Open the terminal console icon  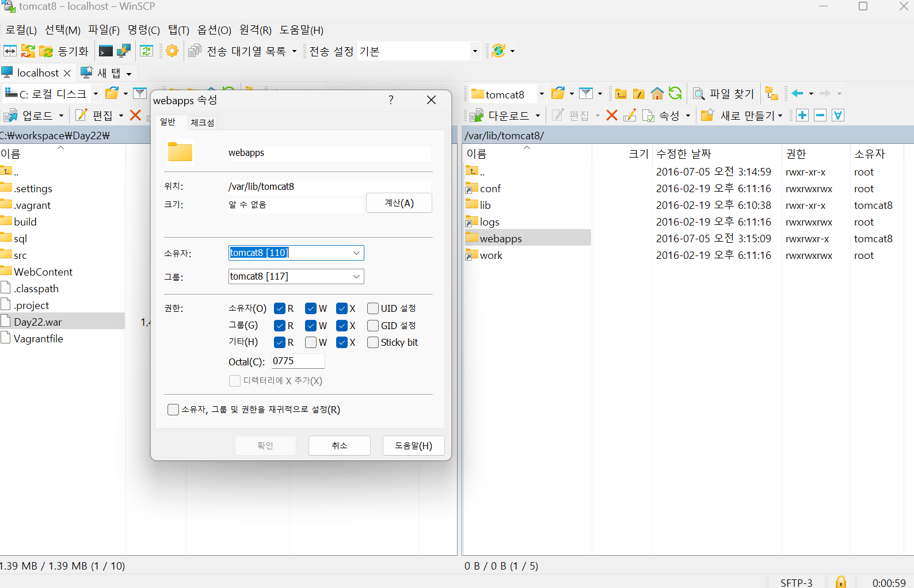tap(105, 51)
